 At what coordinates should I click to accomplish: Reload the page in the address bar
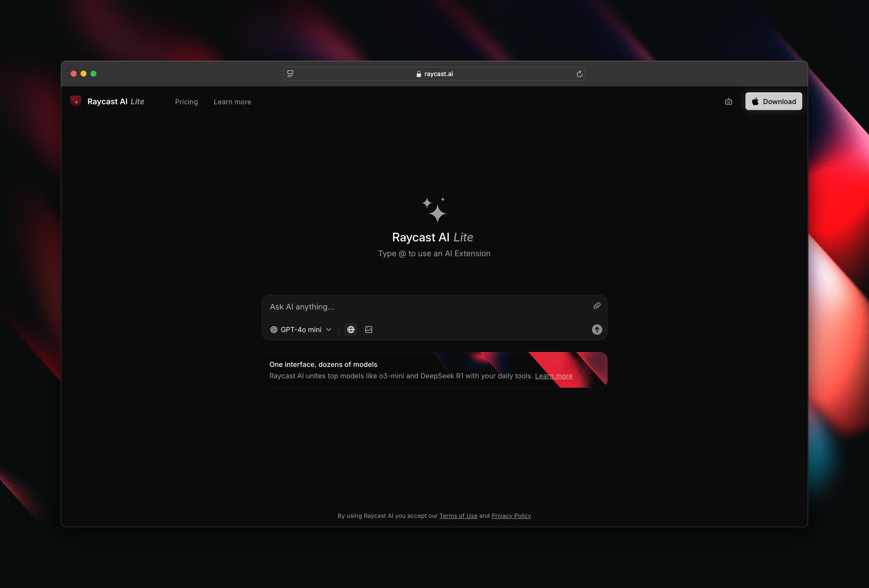[x=579, y=74]
